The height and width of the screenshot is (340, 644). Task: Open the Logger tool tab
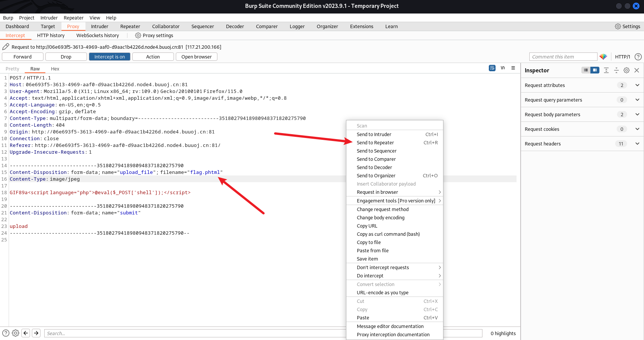click(x=297, y=26)
